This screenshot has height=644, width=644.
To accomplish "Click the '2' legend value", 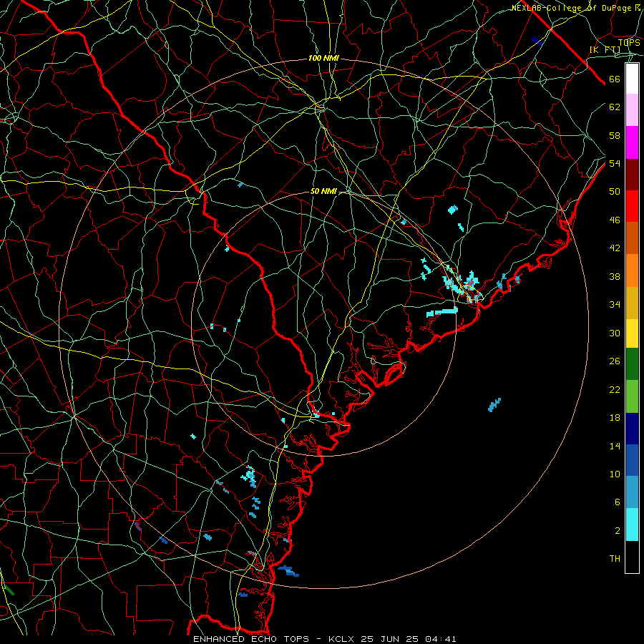I will (x=618, y=531).
